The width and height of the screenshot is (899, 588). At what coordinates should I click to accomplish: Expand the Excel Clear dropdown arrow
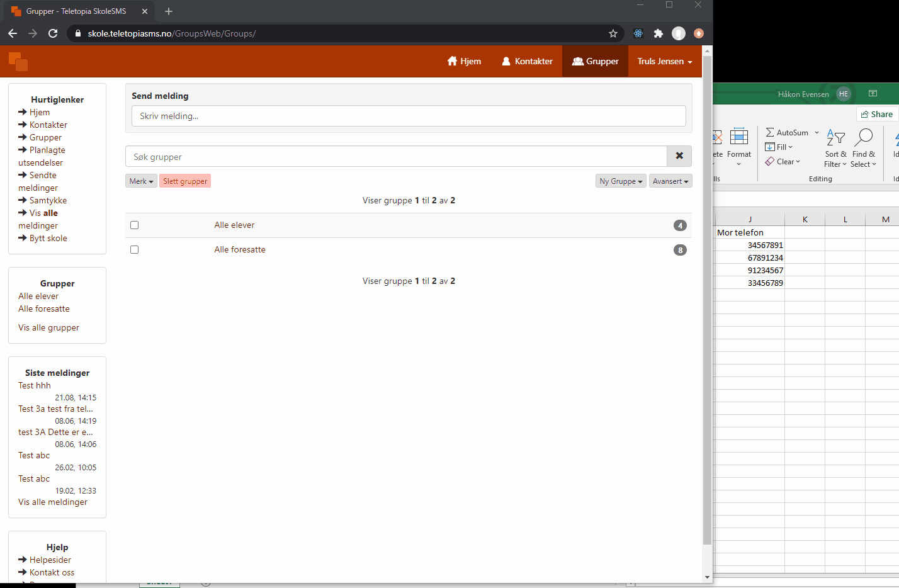pyautogui.click(x=798, y=162)
